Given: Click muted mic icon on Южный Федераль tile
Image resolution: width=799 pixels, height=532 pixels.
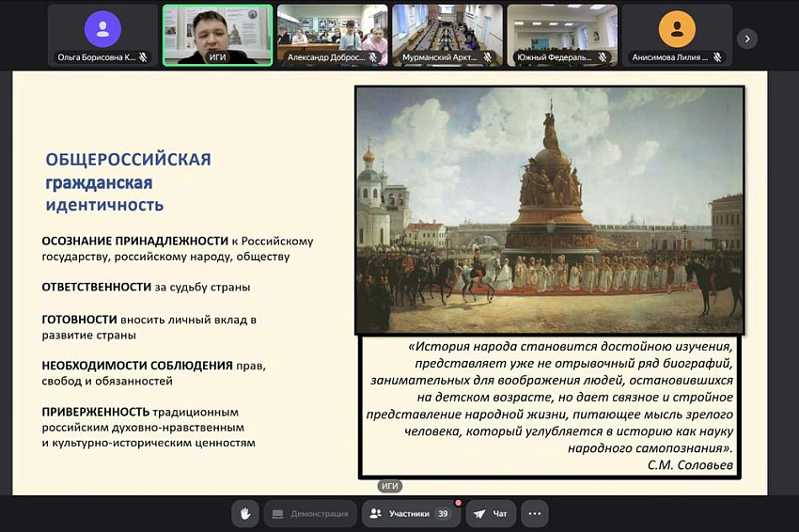Looking at the screenshot, I should (603, 57).
